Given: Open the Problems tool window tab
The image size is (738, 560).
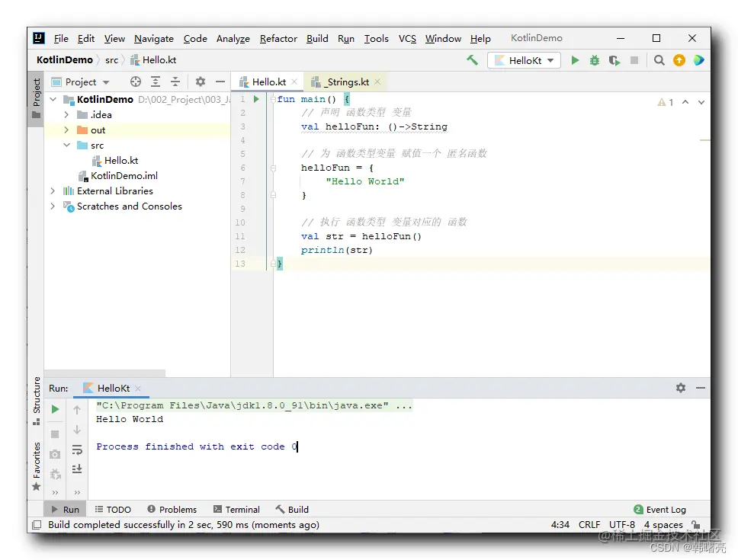Looking at the screenshot, I should click(172, 509).
